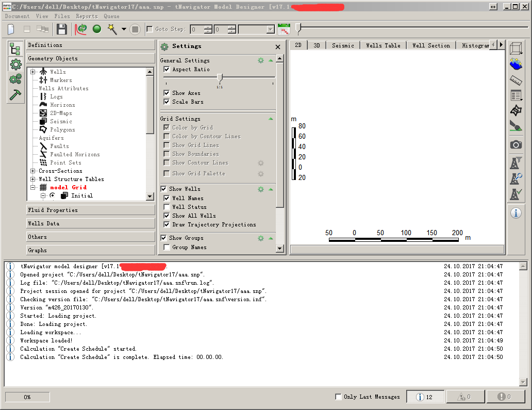Open the list table icon on right

[516, 95]
